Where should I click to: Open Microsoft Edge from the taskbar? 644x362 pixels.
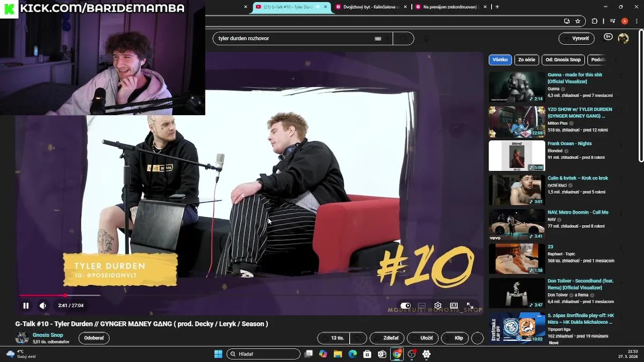pyautogui.click(x=352, y=354)
